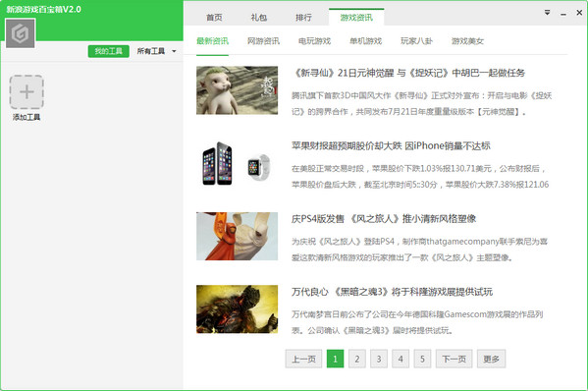Select the 游戏资讯 tab
The image size is (588, 391).
pos(356,17)
